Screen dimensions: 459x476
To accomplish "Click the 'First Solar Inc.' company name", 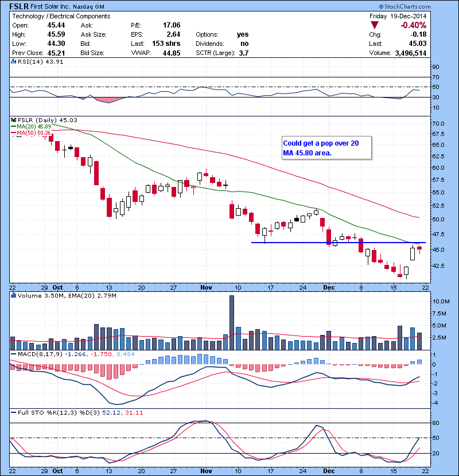I will pyautogui.click(x=50, y=6).
